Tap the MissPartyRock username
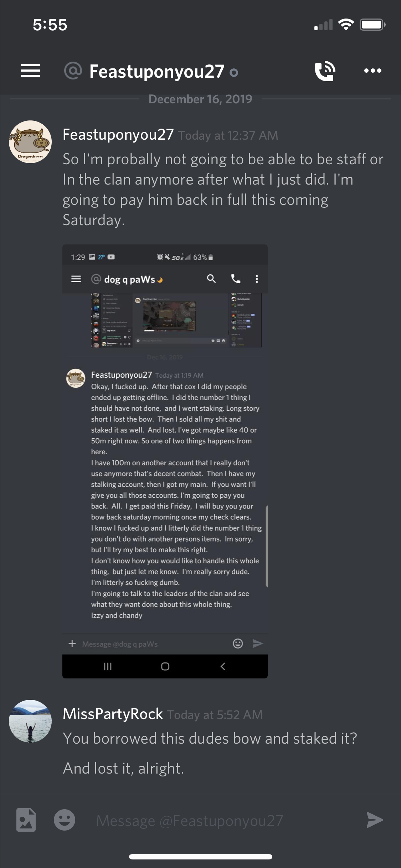 113,714
